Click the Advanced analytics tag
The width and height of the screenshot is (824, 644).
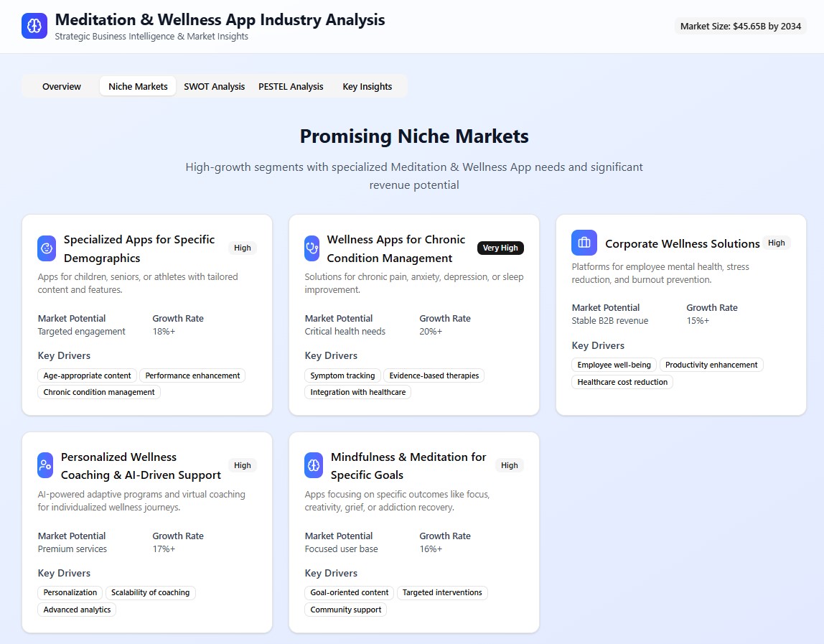click(77, 610)
